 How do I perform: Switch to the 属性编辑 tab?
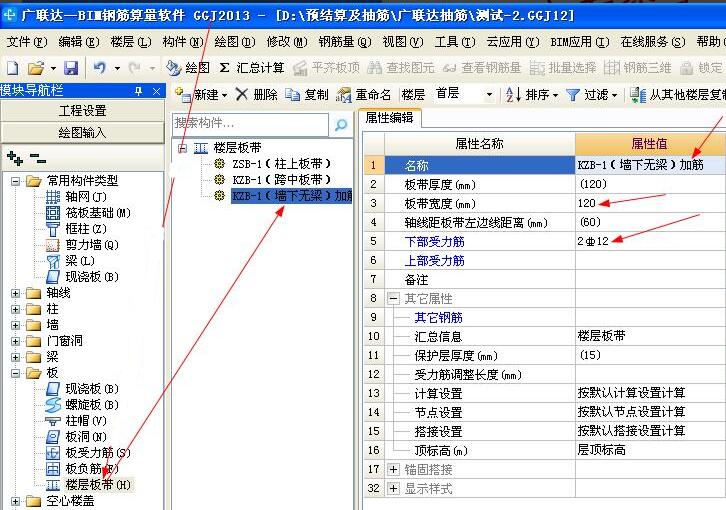(x=389, y=118)
